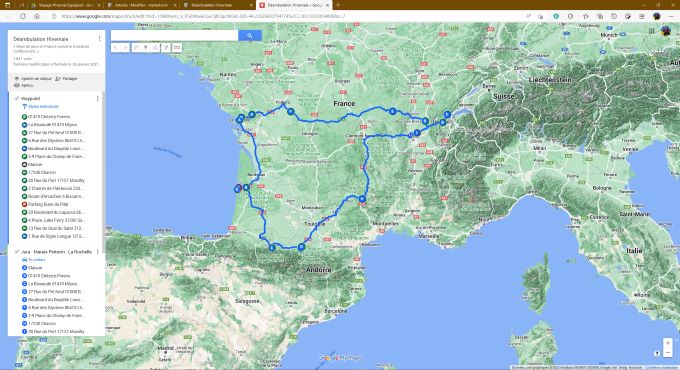Screen dimensions: 680x370
Task: Click the browser refresh icon
Action: click(x=23, y=16)
